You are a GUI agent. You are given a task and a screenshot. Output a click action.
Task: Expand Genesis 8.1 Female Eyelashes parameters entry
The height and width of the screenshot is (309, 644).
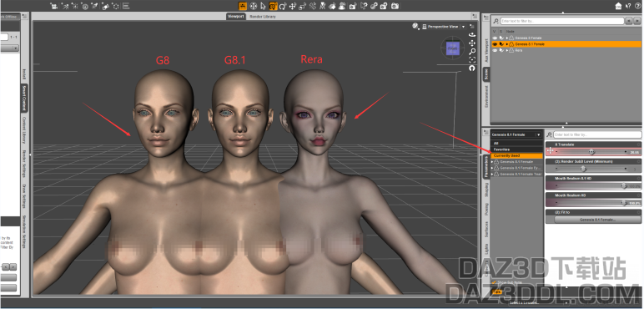point(492,168)
